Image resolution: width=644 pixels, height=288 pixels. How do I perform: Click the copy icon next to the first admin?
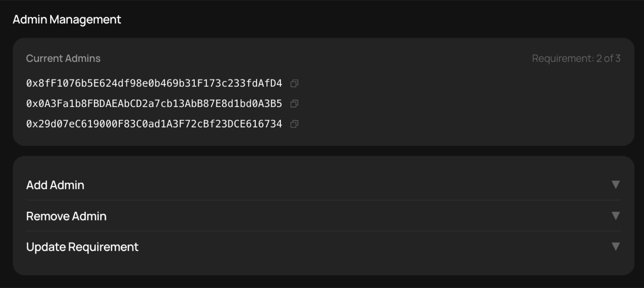tap(294, 83)
